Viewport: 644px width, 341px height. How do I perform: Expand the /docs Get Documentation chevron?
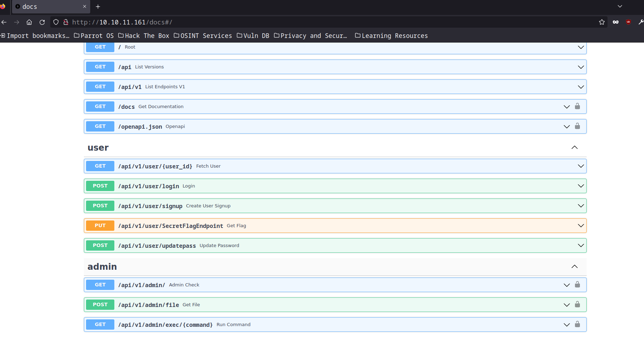point(567,107)
